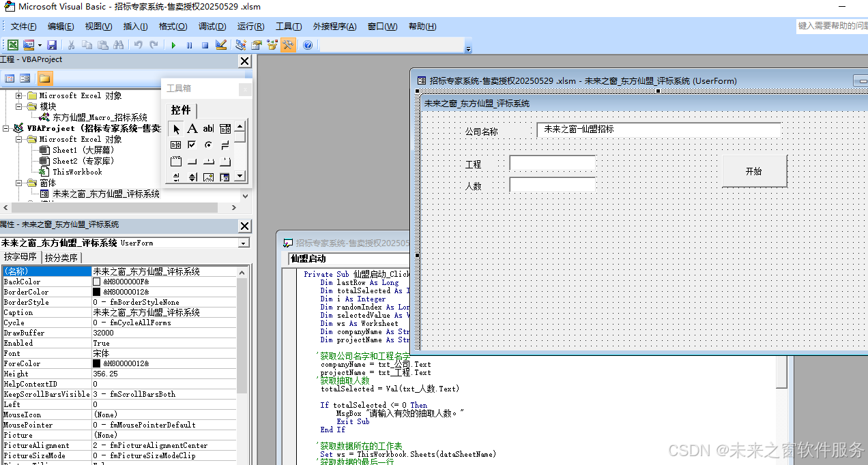Click View Code icon in project panel
Viewport: 868px width, 465px height.
click(x=10, y=78)
